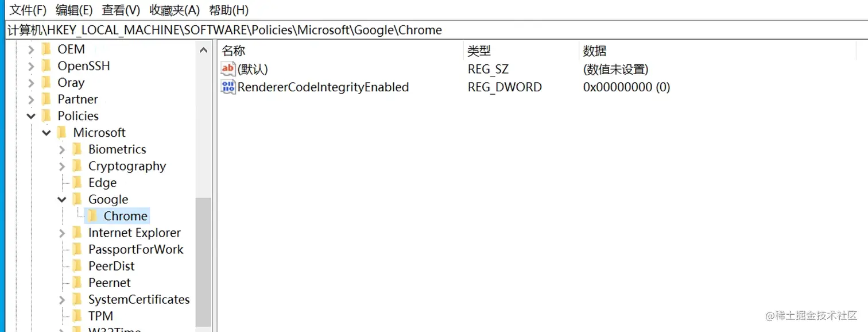Open the 文件(F) menu
The height and width of the screenshot is (332, 868).
(28, 10)
